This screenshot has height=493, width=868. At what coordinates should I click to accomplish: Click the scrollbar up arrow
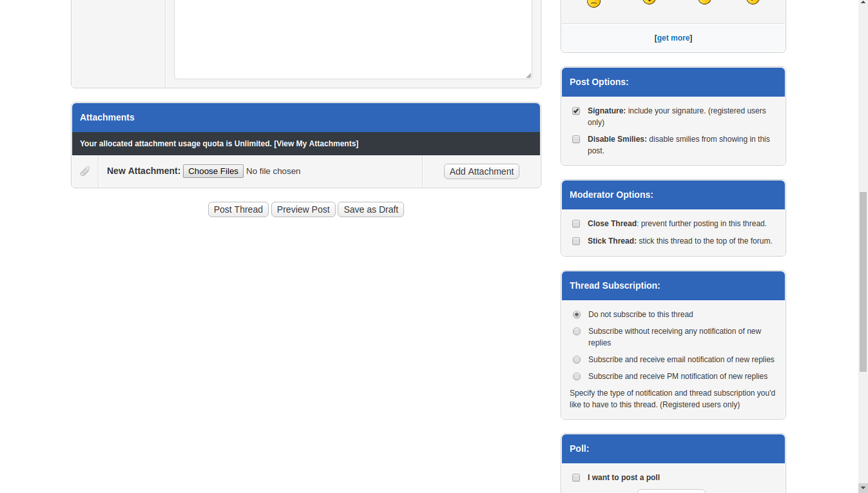point(863,5)
